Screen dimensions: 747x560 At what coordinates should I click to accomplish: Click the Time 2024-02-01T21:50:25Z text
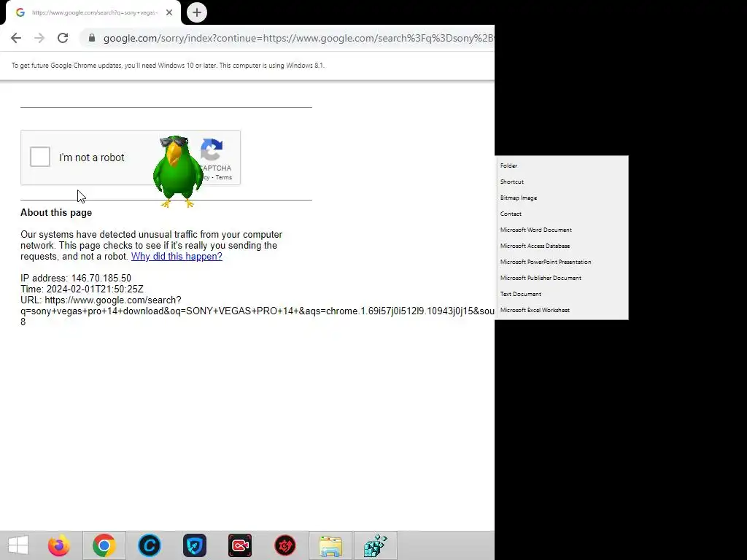pyautogui.click(x=82, y=289)
